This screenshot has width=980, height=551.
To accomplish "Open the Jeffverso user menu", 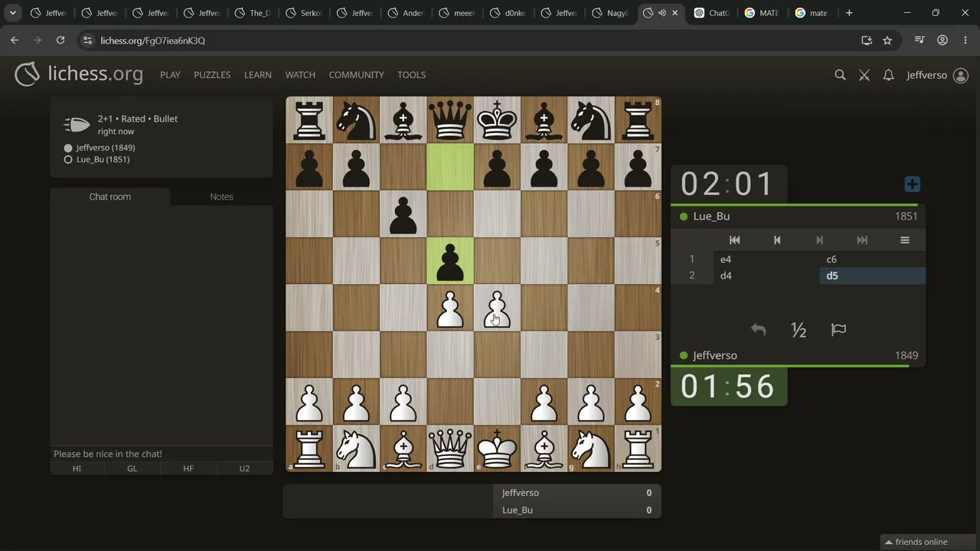I will click(937, 75).
